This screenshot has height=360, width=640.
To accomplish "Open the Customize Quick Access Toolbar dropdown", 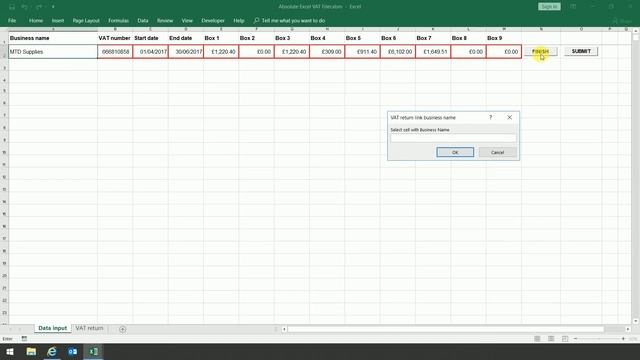I will 53,7.
